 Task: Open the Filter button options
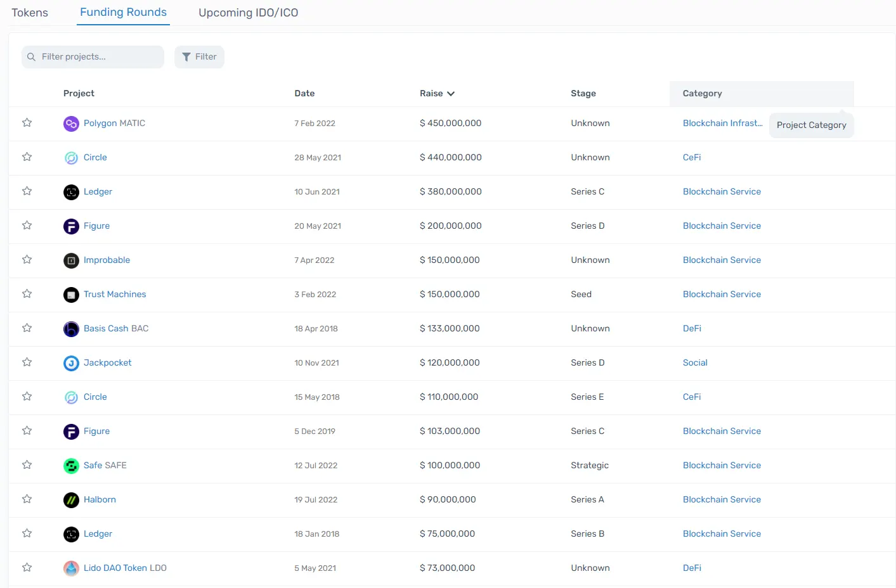[199, 57]
